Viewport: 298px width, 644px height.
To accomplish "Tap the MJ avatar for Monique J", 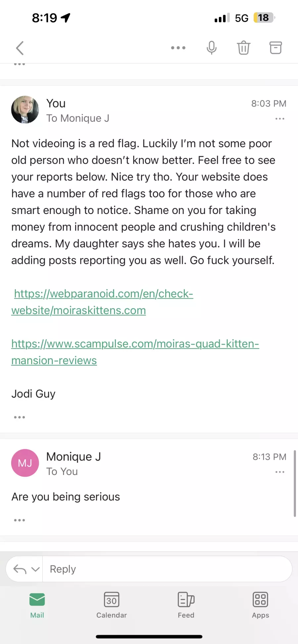I will (x=25, y=463).
